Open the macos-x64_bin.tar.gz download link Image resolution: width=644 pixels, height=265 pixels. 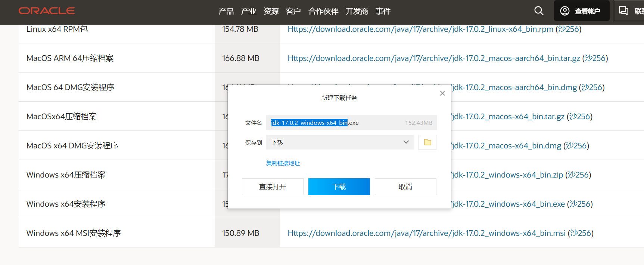coord(508,117)
